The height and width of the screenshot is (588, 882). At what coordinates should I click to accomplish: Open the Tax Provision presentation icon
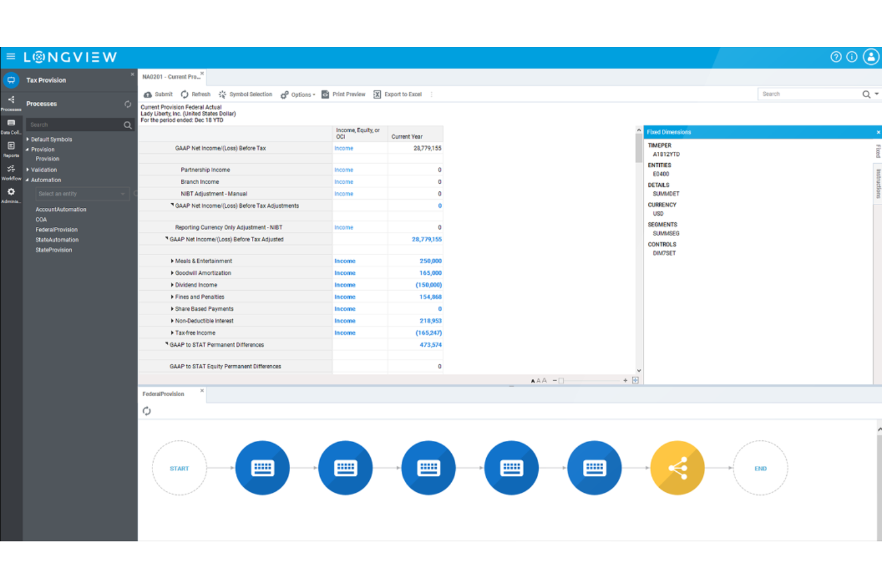(x=11, y=79)
